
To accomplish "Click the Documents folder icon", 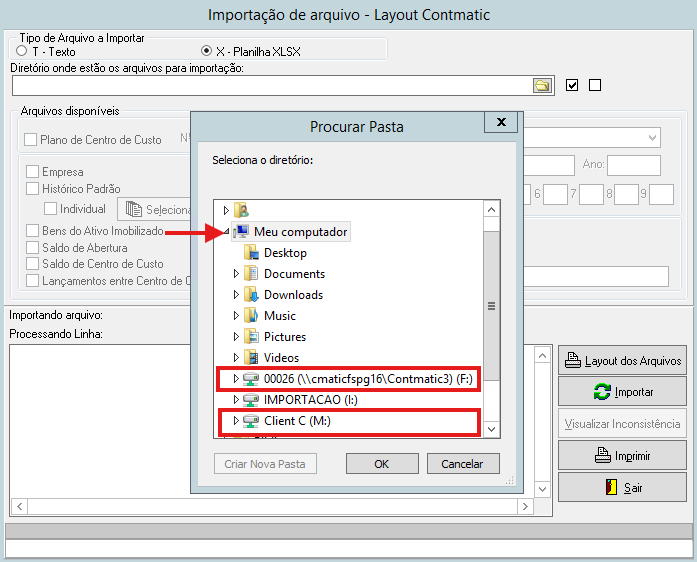I will (x=251, y=273).
